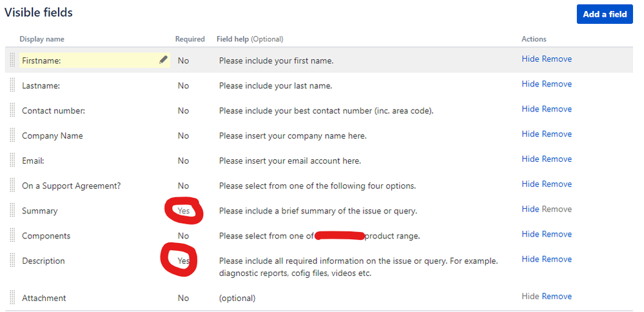The height and width of the screenshot is (312, 644).
Task: Toggle the Description Required Yes value
Action: pyautogui.click(x=184, y=260)
